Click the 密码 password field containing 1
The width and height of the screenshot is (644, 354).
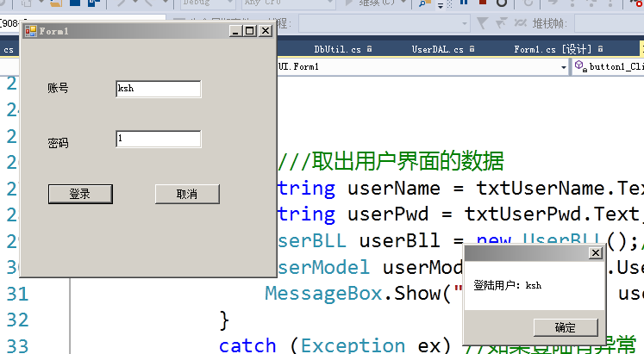click(159, 139)
